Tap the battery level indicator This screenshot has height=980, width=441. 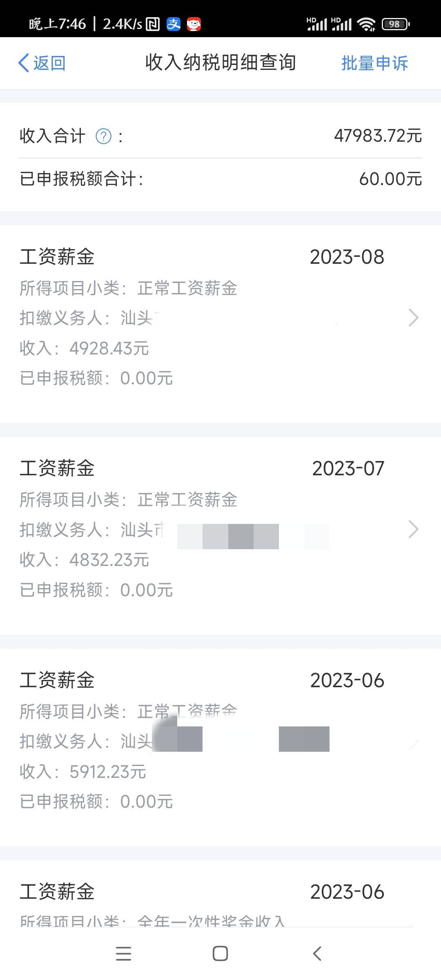pyautogui.click(x=395, y=24)
